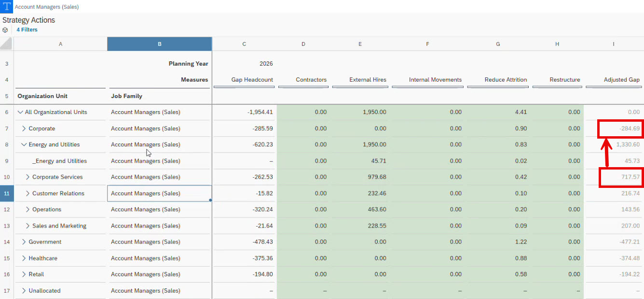The width and height of the screenshot is (644, 299).
Task: Open the 4 Filters link
Action: pos(27,30)
